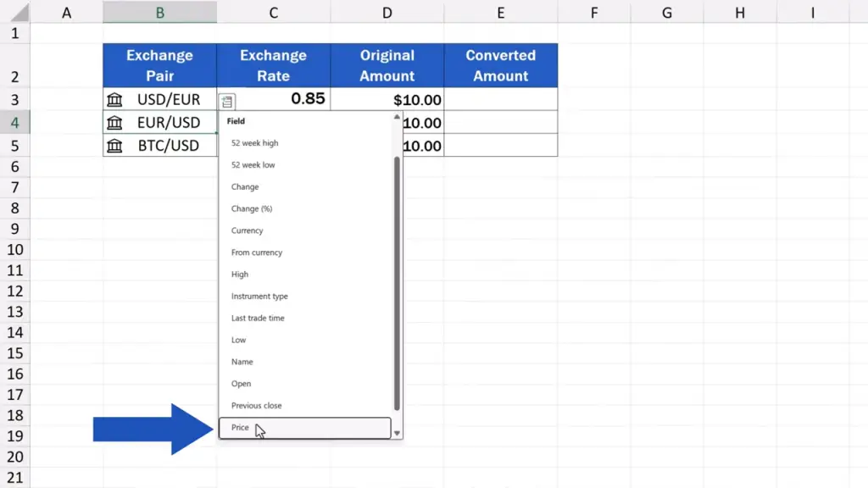Select column D header
868x488 pixels.
point(387,12)
